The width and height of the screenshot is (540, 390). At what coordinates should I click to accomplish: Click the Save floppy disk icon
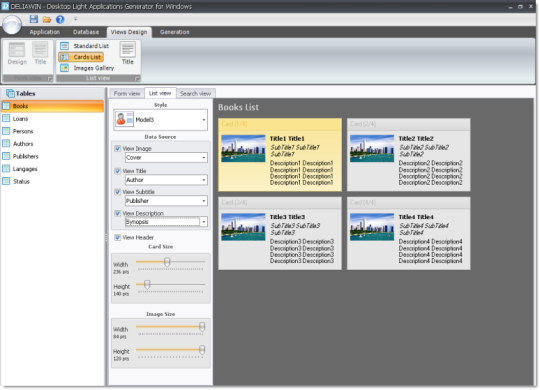point(33,19)
